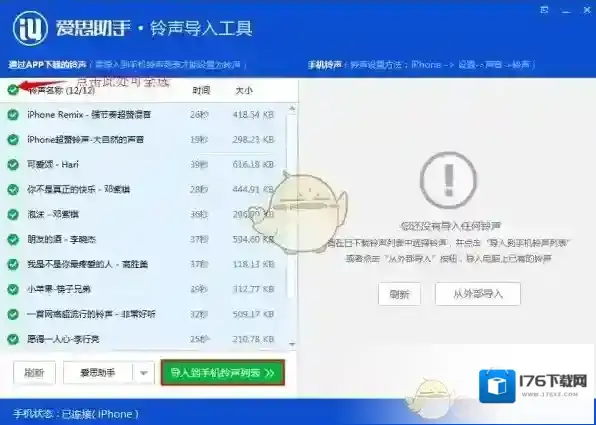Click the exclamation mark notice icon
The image size is (596, 425).
(449, 180)
